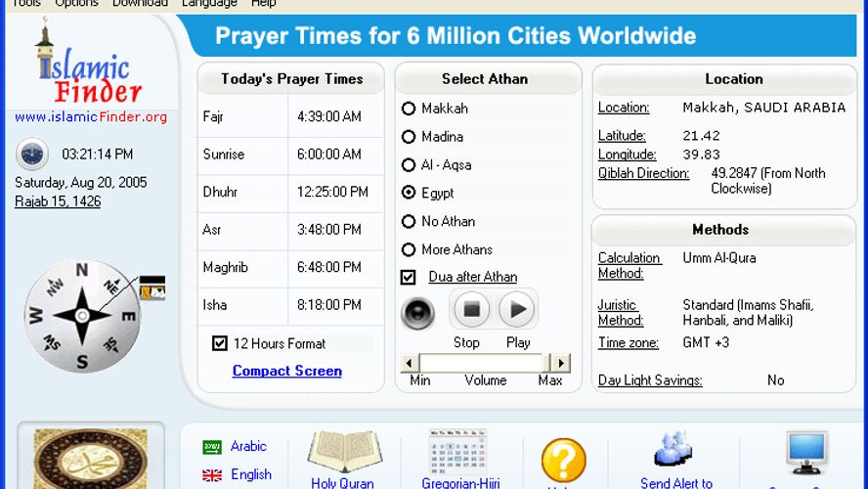The image size is (868, 489).
Task: Click the Sunrise time 6:00:00 AM
Action: (x=328, y=155)
